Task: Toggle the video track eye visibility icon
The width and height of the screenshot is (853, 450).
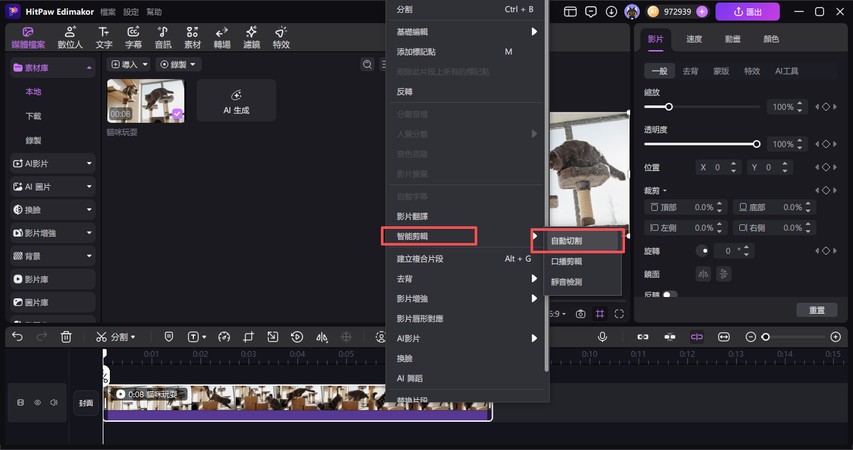Action: click(x=38, y=403)
